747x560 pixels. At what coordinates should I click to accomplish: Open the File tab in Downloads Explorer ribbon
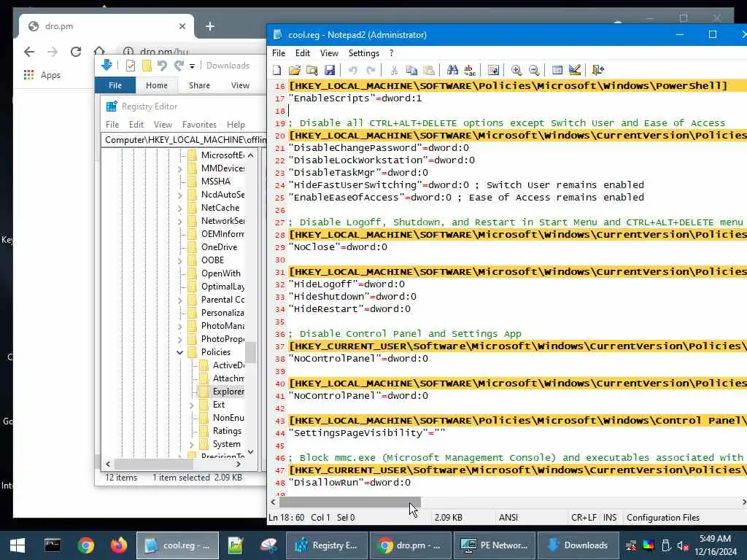115,85
